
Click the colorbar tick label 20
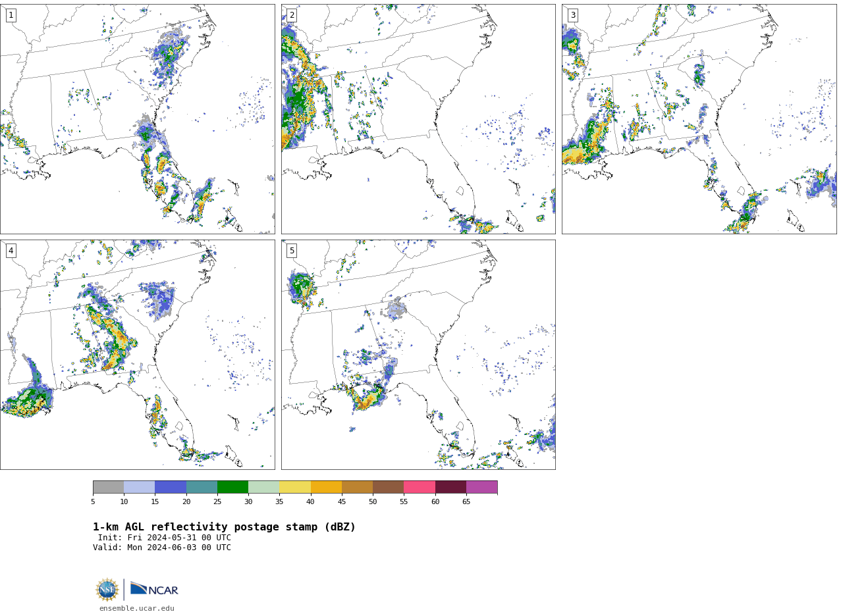(186, 502)
